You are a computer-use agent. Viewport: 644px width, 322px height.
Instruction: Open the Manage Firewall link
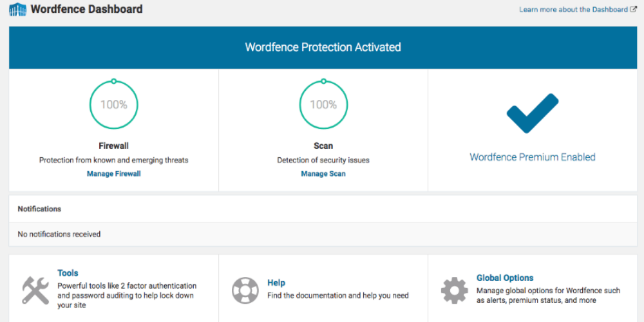114,174
